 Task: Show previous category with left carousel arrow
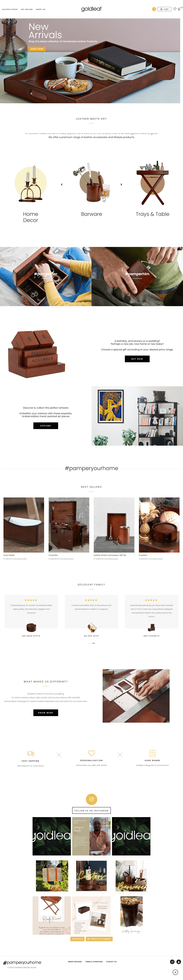(x=62, y=185)
